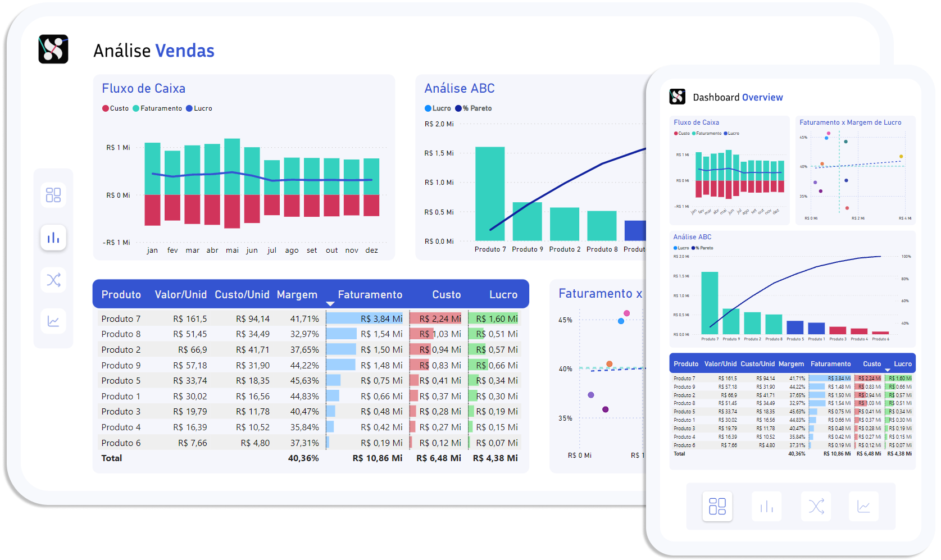The height and width of the screenshot is (560, 941).
Task: Select the Produto 6 row in main table
Action: [311, 443]
